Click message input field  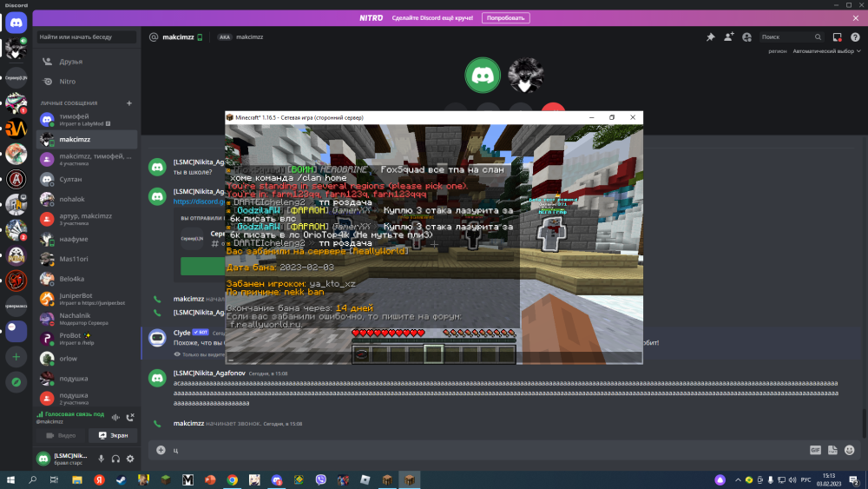(x=487, y=450)
